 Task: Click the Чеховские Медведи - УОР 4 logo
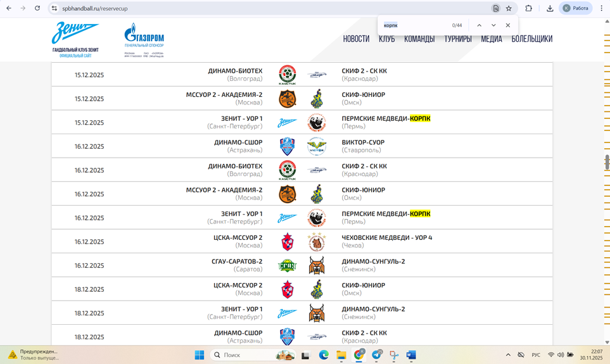click(x=317, y=241)
